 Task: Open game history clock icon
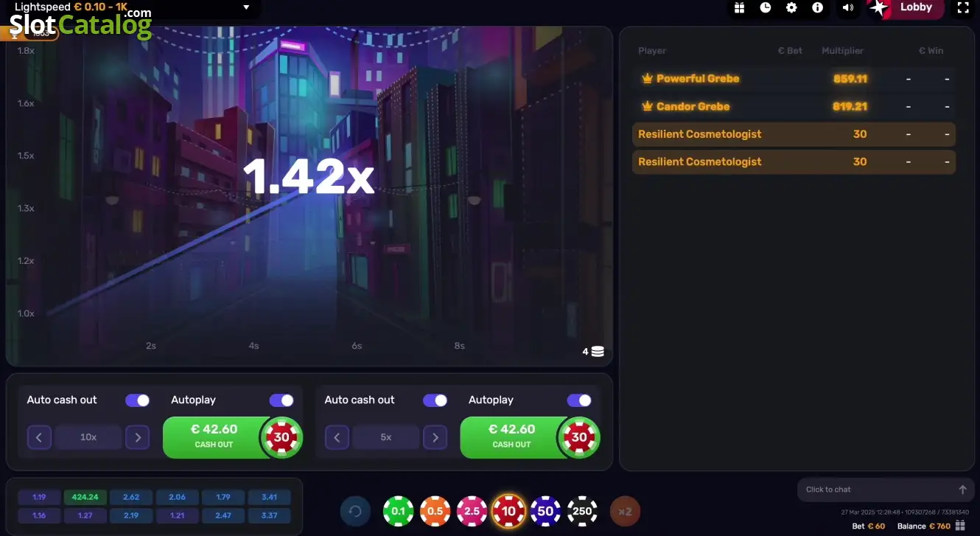tap(766, 7)
